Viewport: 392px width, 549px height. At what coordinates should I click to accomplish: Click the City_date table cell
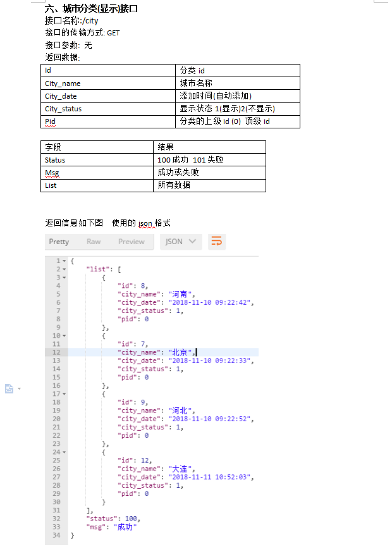pyautogui.click(x=108, y=96)
